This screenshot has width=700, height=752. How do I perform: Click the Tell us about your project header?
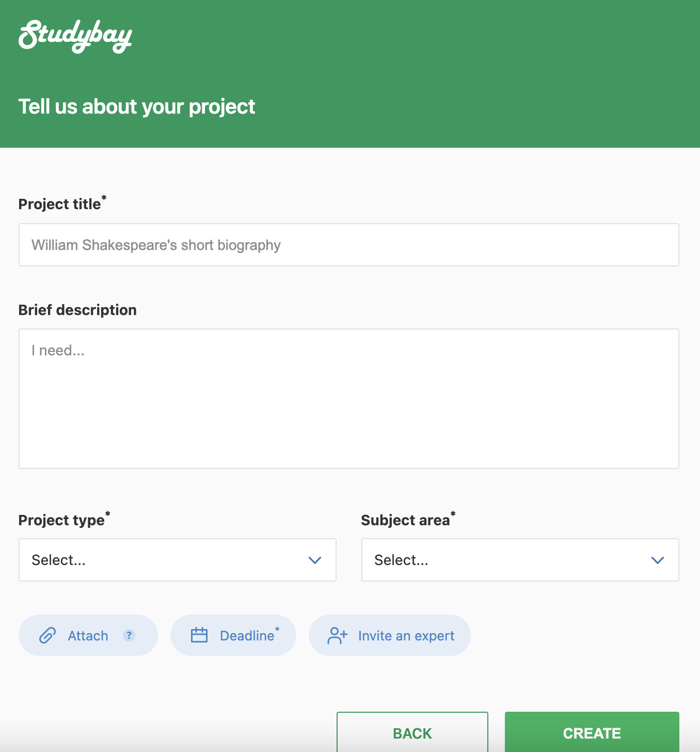137,106
